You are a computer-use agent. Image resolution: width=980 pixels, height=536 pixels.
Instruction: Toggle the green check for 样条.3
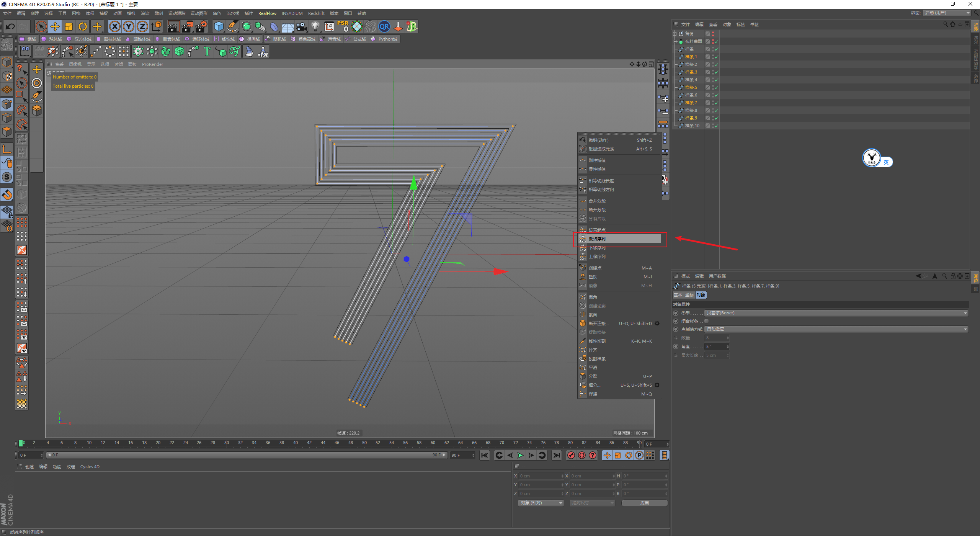click(716, 72)
